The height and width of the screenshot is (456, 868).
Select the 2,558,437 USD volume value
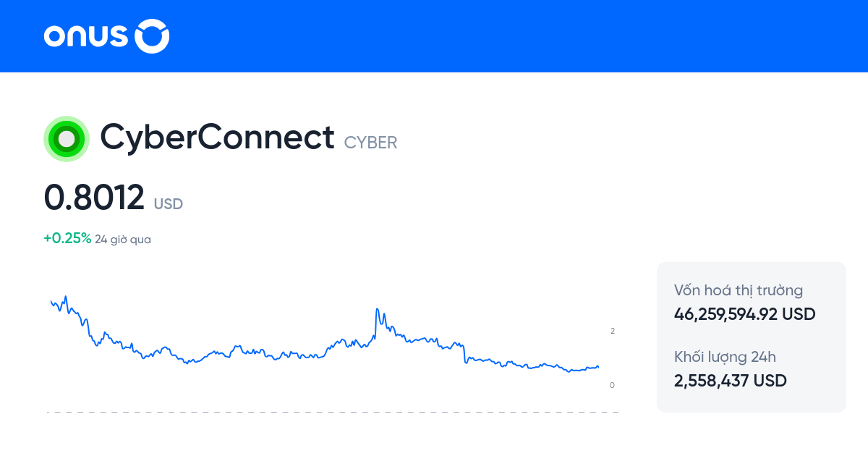tap(730, 381)
